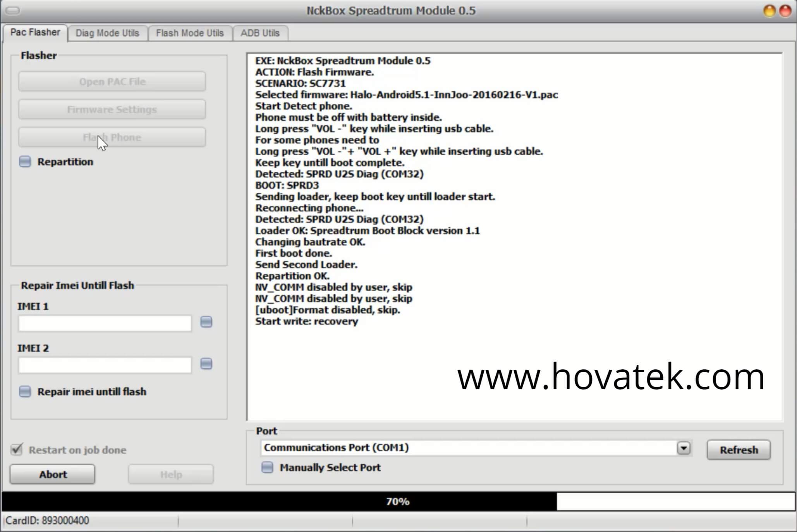Abort the flashing job
Screen dimensions: 797x532
[52, 474]
